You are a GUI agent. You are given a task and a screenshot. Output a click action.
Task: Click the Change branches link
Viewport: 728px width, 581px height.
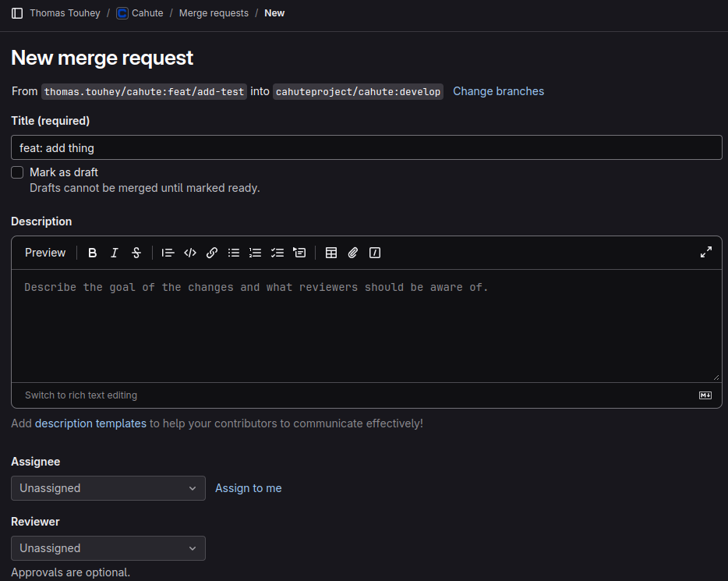tap(498, 91)
